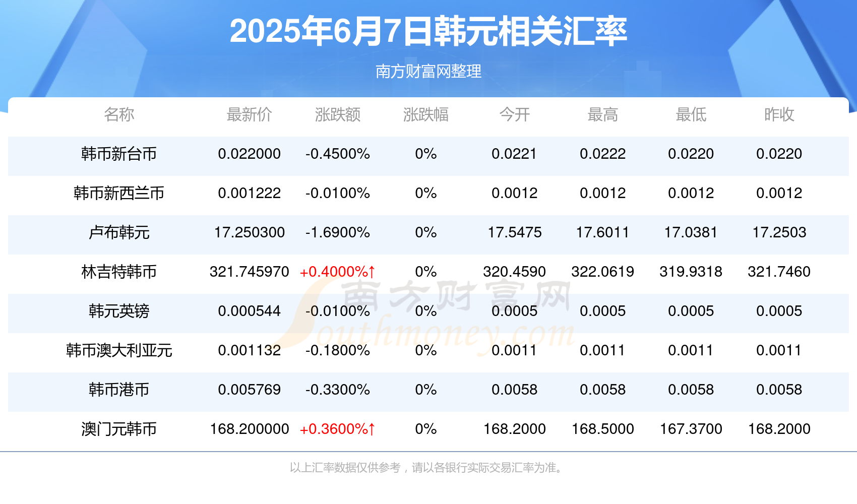
Task: Click the high price 0.0222
Action: click(602, 154)
